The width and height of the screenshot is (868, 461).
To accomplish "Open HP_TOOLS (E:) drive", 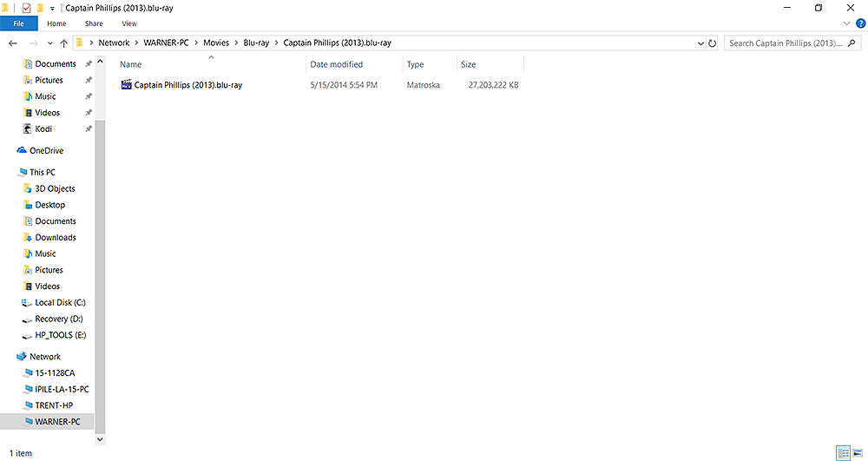I will click(61, 335).
